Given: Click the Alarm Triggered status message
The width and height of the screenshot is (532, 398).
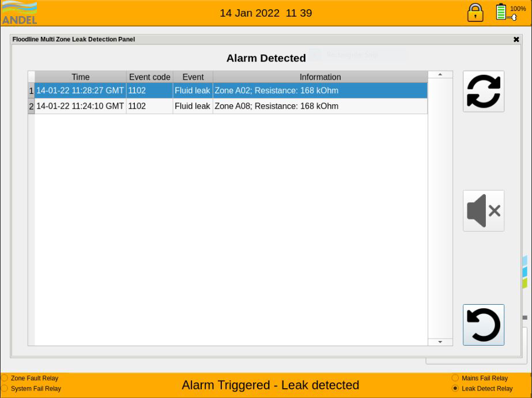Looking at the screenshot, I should 270,385.
